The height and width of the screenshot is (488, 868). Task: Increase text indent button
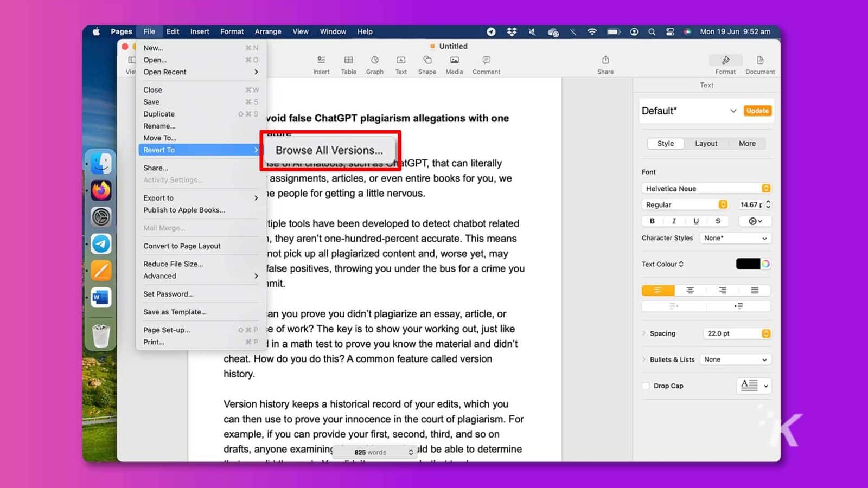(x=738, y=306)
